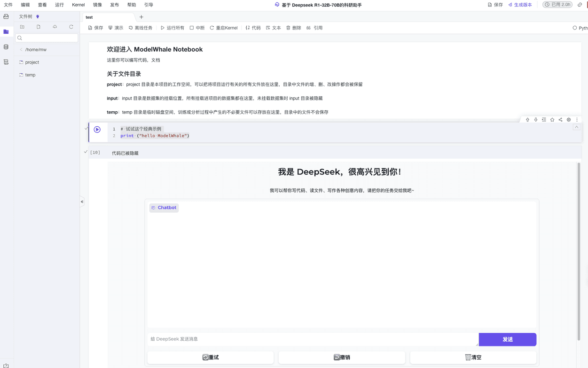Click 保存 in the notebook toolbar
This screenshot has width=588, height=368.
point(95,28)
